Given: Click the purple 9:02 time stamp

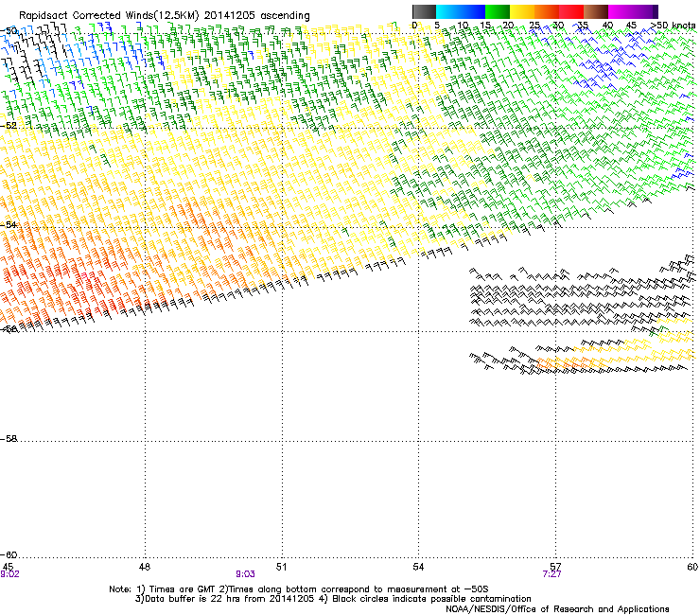Looking at the screenshot, I should pyautogui.click(x=9, y=574).
